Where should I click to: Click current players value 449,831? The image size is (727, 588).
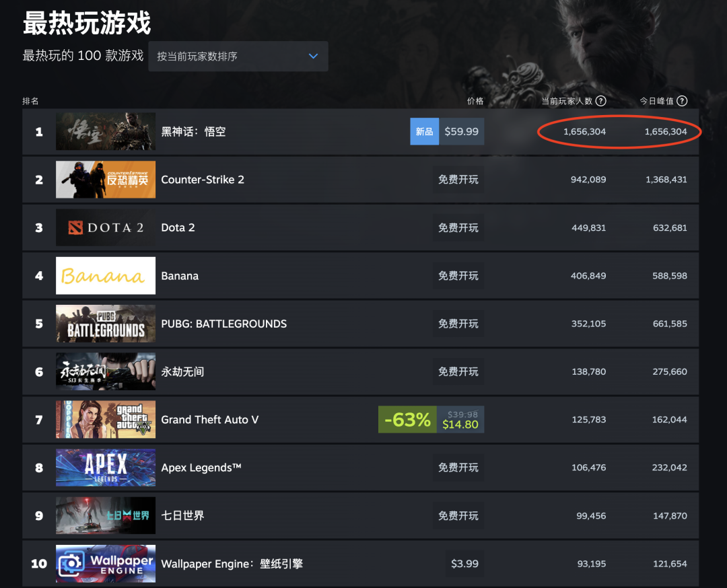click(x=589, y=227)
